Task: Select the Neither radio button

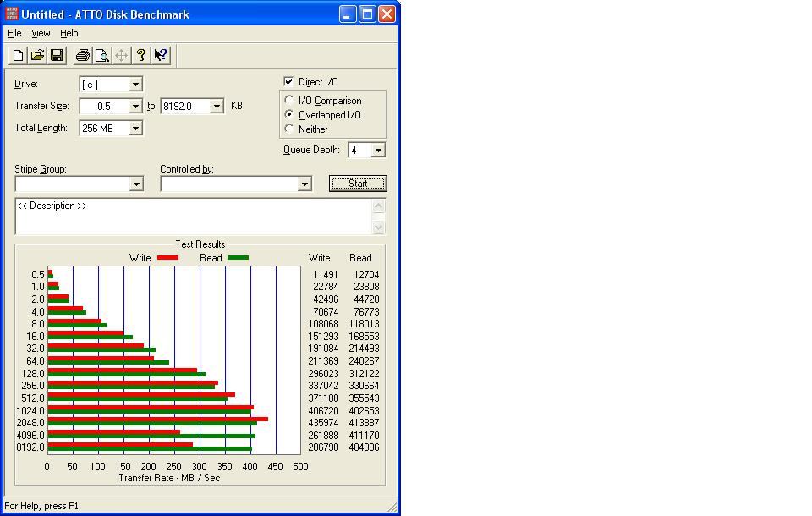Action: pyautogui.click(x=289, y=129)
